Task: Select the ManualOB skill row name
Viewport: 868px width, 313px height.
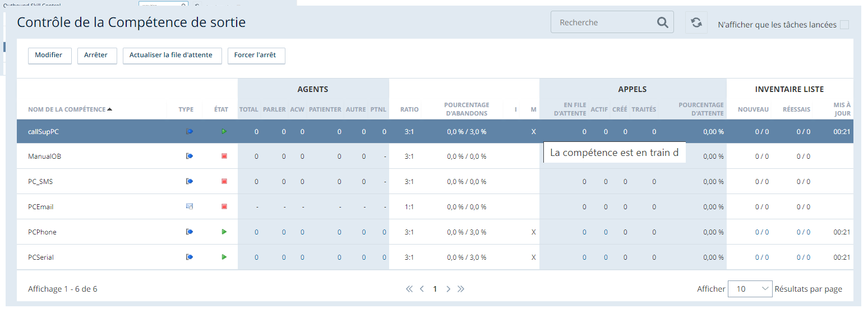Action: tap(44, 156)
